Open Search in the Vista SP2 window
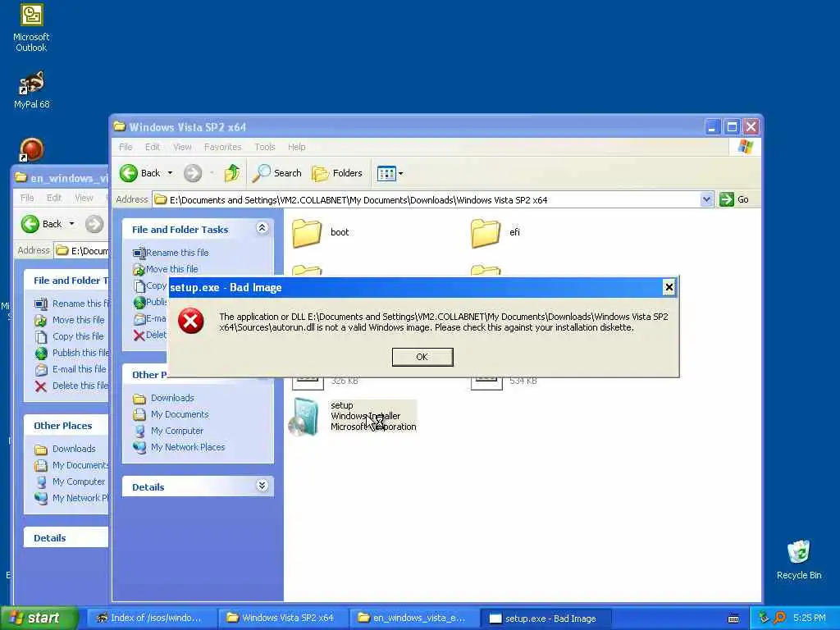Viewport: 840px width, 630px height. pyautogui.click(x=276, y=173)
